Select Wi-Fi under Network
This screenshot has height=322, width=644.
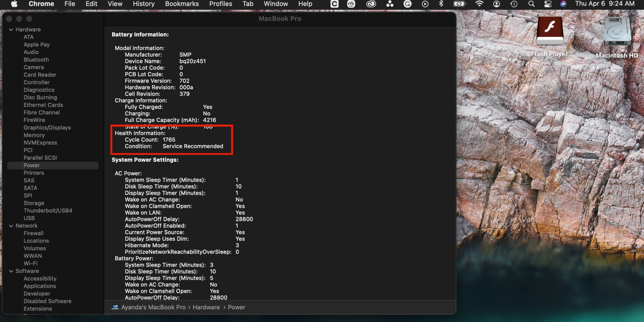pos(31,263)
